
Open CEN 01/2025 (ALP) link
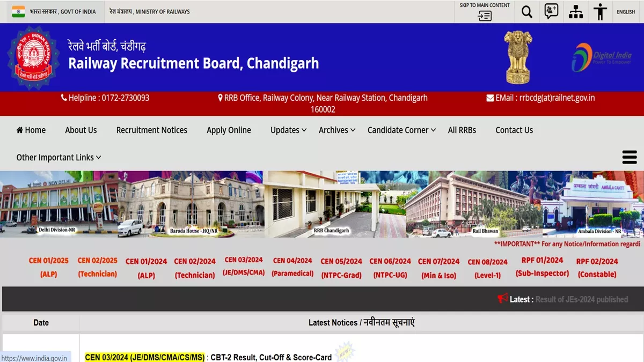[49, 267]
